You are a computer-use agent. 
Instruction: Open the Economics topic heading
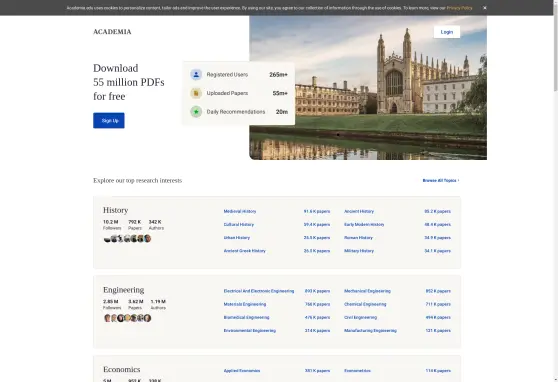(x=122, y=369)
